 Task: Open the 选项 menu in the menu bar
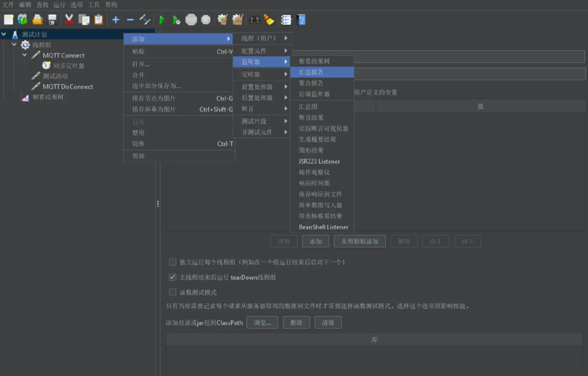76,5
